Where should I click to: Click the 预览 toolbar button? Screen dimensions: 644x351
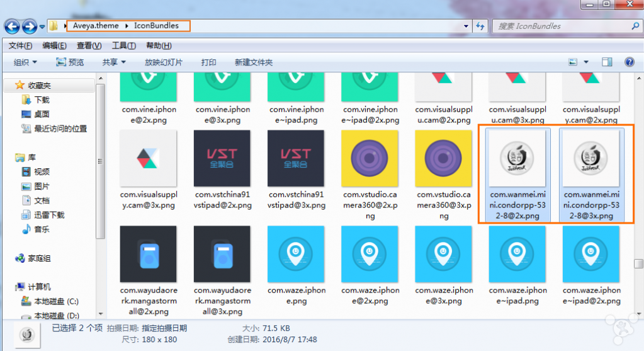click(x=70, y=62)
